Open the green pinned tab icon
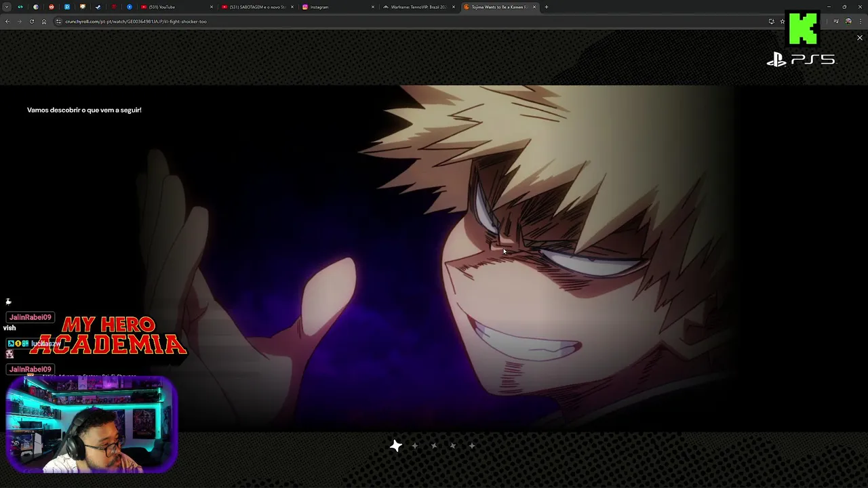The image size is (868, 488). coord(20,7)
